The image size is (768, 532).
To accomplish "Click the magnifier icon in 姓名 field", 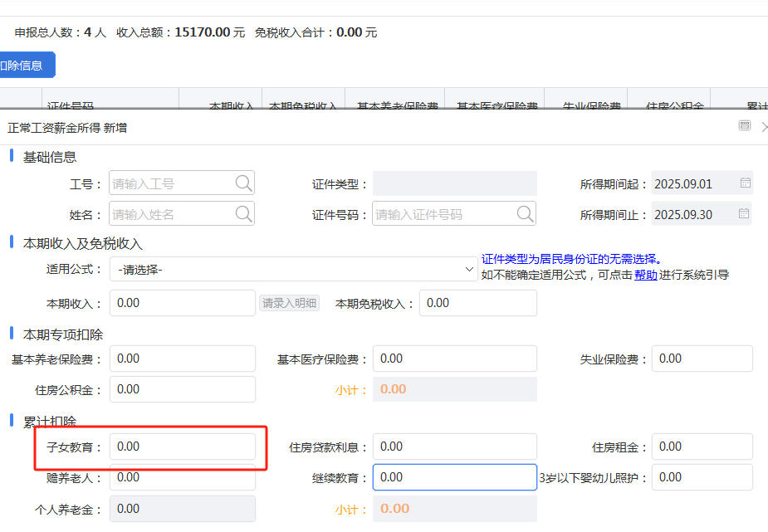I will click(x=243, y=214).
